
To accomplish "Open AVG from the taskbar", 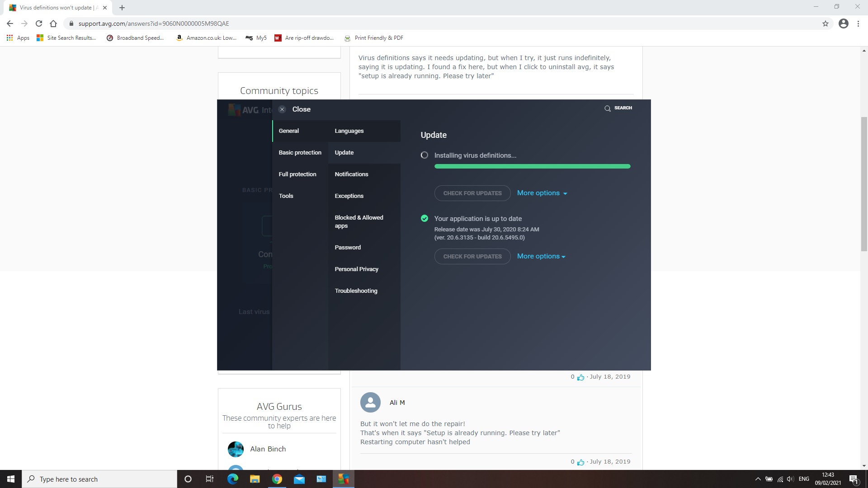I will (343, 479).
